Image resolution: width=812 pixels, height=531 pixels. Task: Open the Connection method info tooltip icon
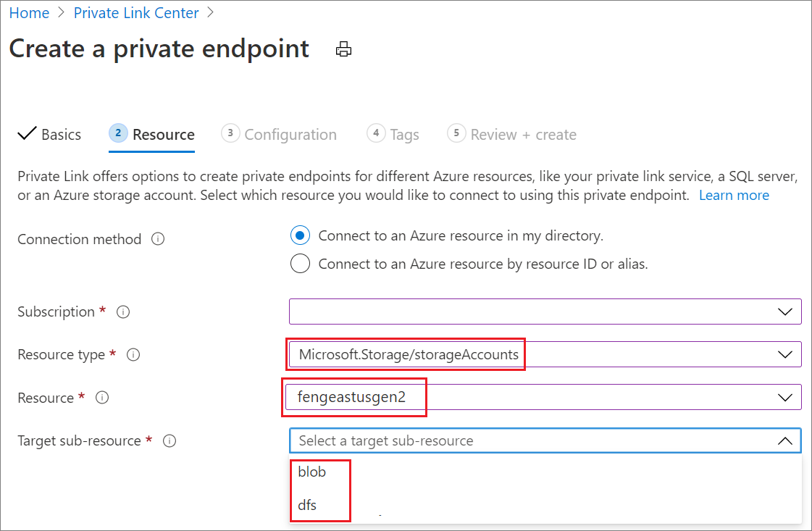(158, 239)
